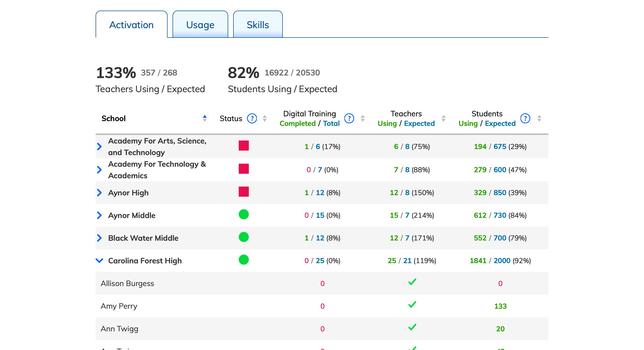
Task: Sort by Teachers column arrows
Action: pos(444,118)
